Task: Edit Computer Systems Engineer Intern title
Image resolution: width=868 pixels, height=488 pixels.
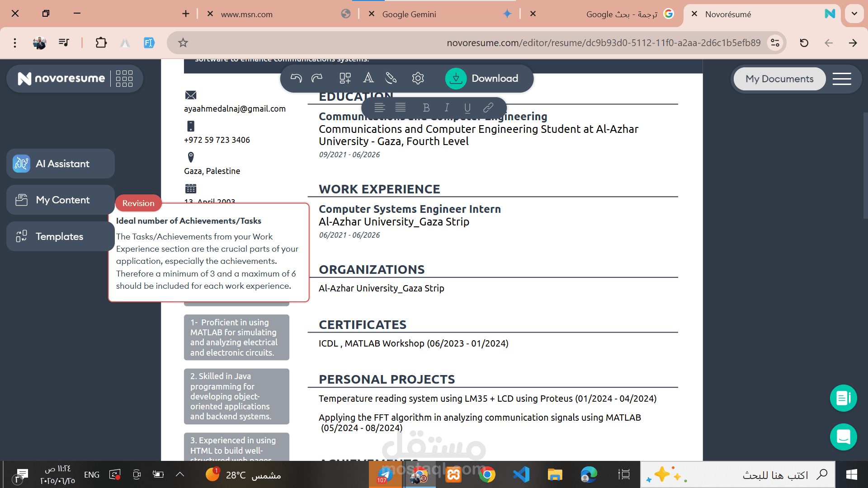Action: tap(410, 209)
